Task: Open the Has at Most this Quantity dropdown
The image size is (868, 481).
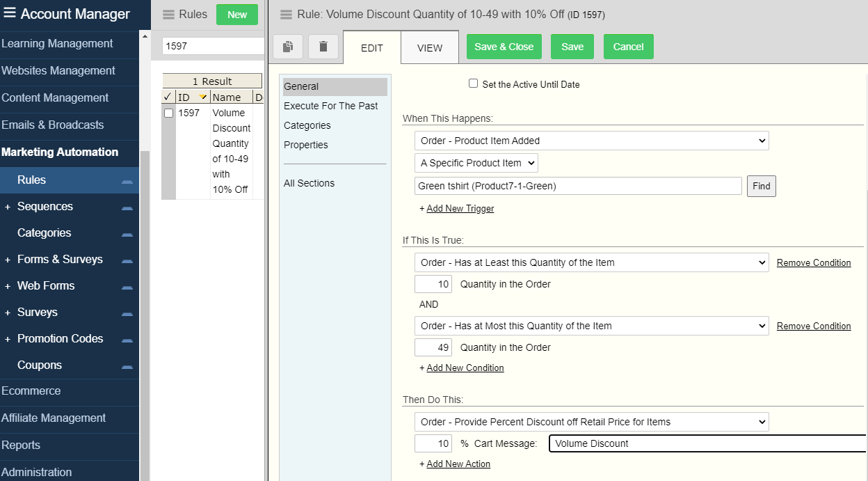Action: (592, 326)
